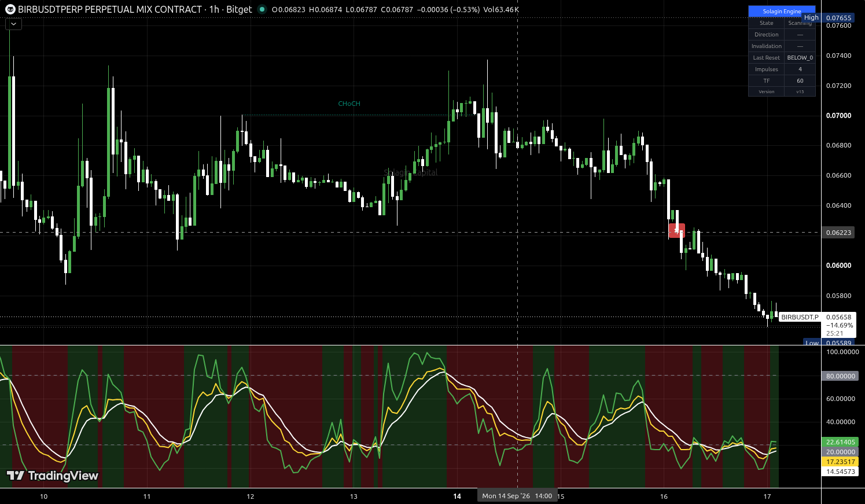865x504 pixels.
Task: Click the State row label
Action: click(x=766, y=23)
